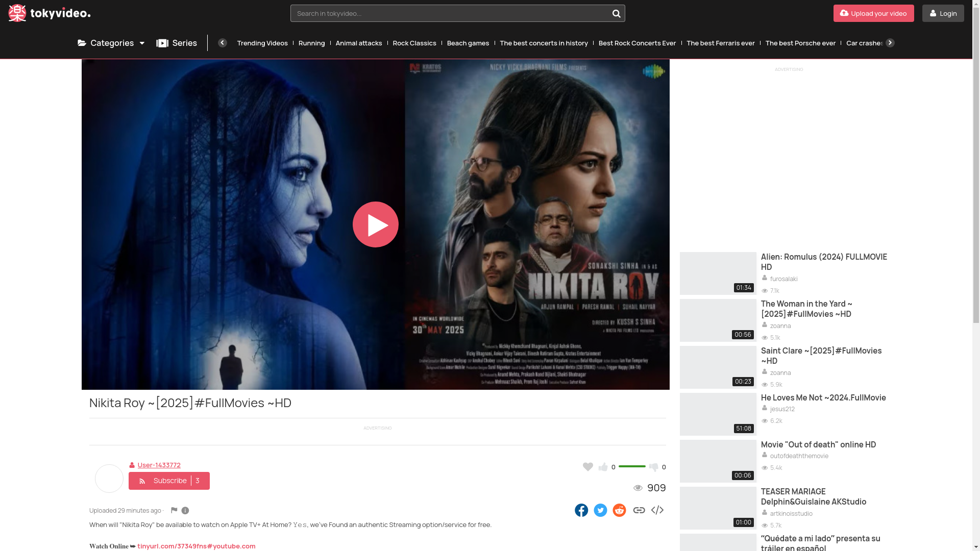Open furosalaki uploader profile
This screenshot has width=980, height=551.
click(783, 279)
